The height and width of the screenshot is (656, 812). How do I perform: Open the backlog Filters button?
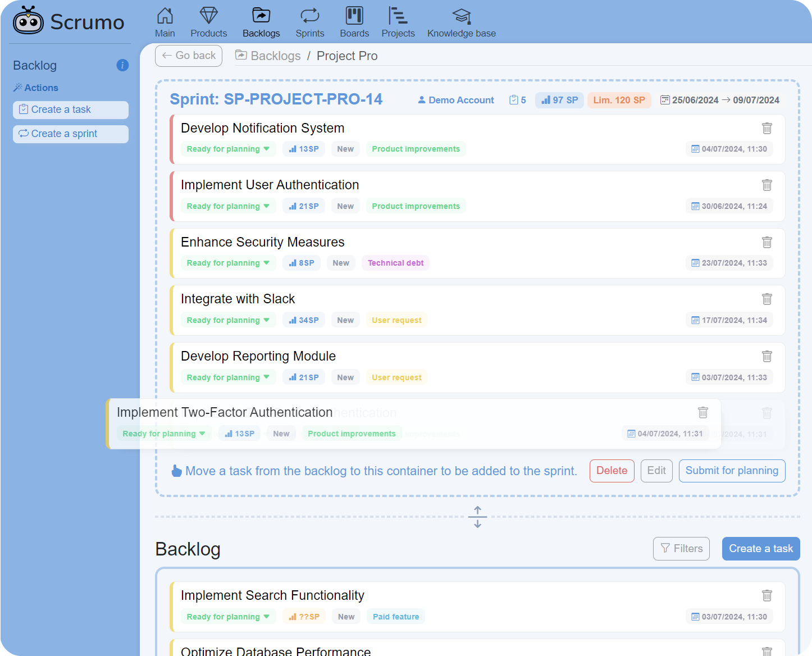click(x=681, y=549)
